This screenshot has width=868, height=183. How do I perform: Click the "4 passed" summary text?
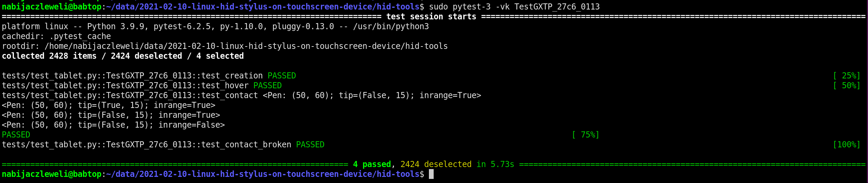click(x=372, y=164)
